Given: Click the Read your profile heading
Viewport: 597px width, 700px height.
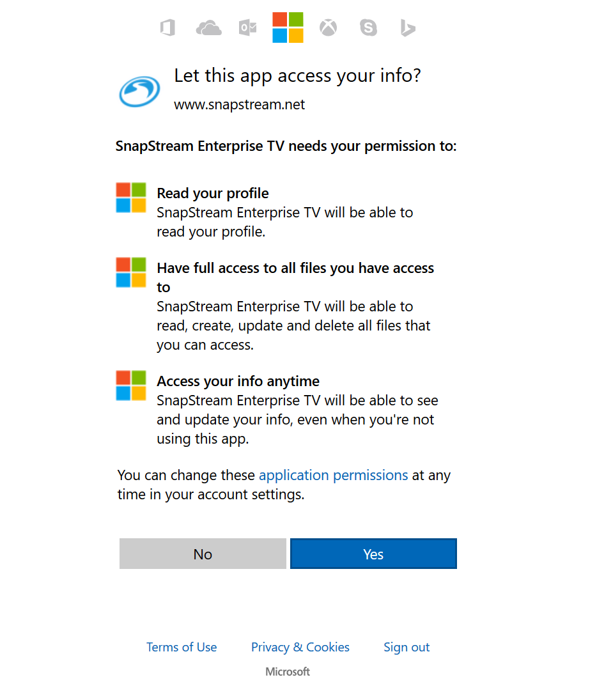Looking at the screenshot, I should (x=213, y=193).
